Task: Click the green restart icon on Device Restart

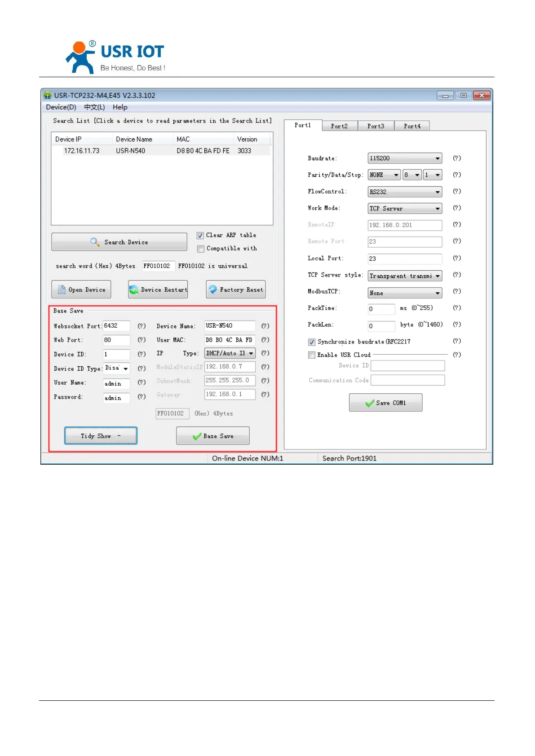Action: pyautogui.click(x=133, y=290)
